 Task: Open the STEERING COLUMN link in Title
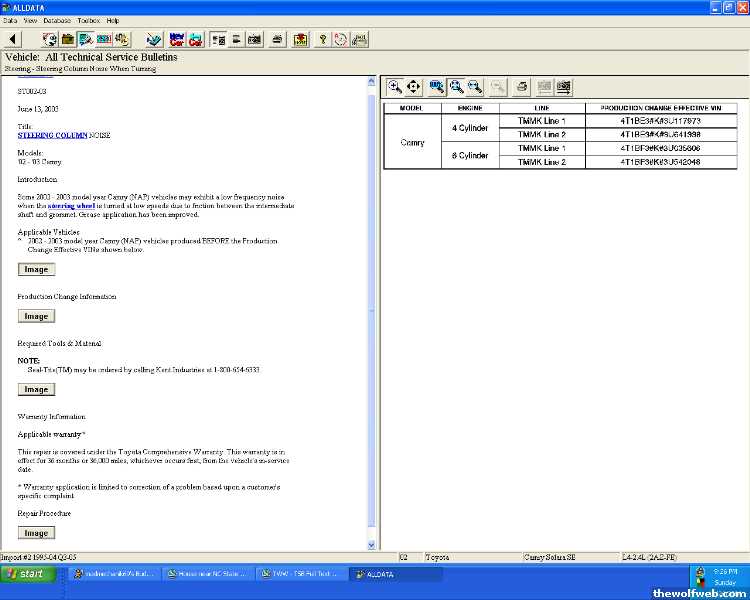click(x=53, y=134)
